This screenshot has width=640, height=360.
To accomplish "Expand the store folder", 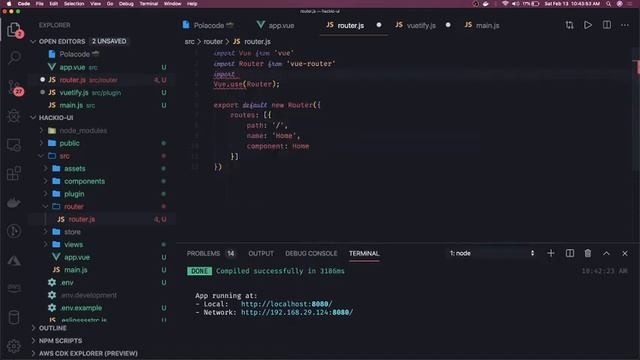I will (x=46, y=232).
